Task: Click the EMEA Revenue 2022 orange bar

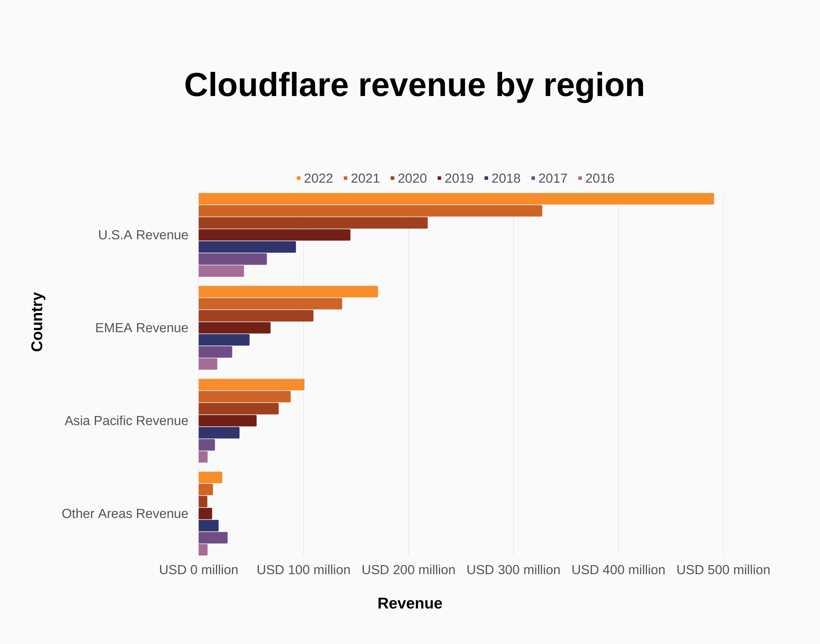Action: point(288,292)
